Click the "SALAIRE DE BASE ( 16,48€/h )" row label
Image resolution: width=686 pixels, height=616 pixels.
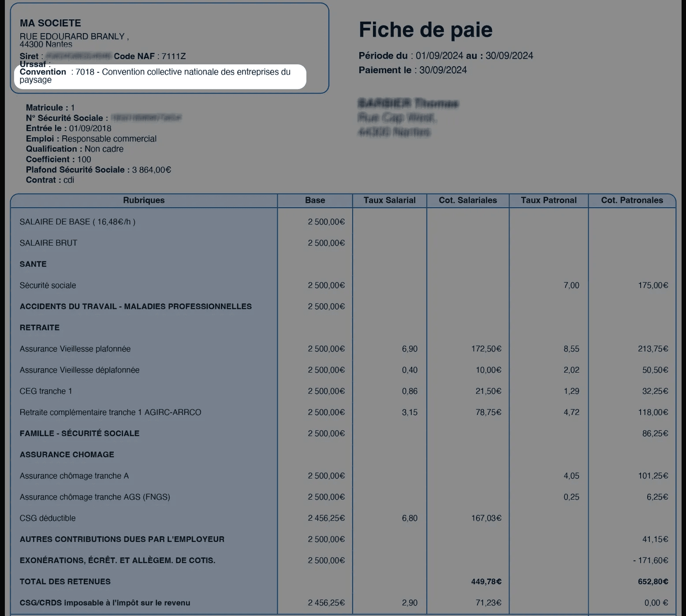78,222
